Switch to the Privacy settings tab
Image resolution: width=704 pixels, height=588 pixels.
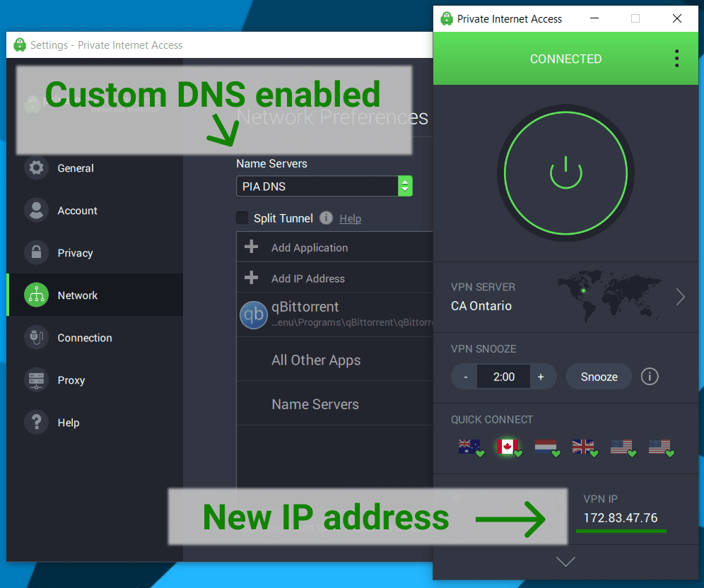point(95,252)
